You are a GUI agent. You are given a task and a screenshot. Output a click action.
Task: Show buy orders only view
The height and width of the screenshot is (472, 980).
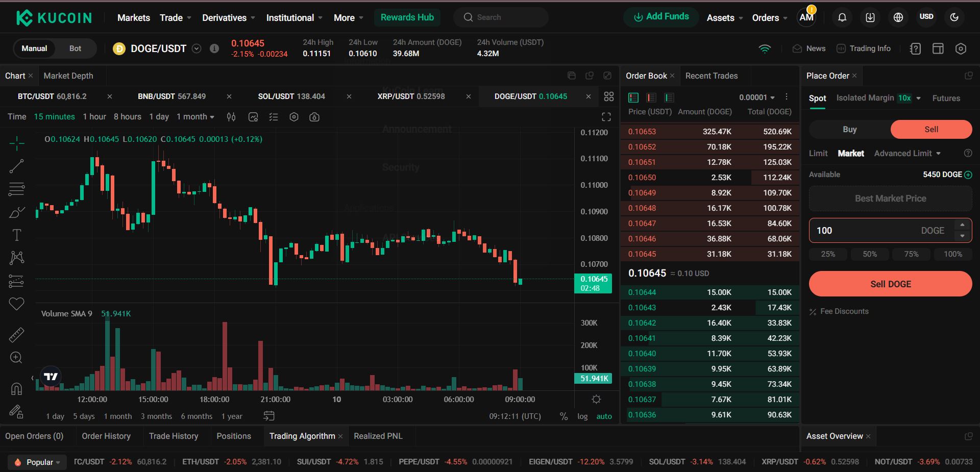tap(669, 97)
